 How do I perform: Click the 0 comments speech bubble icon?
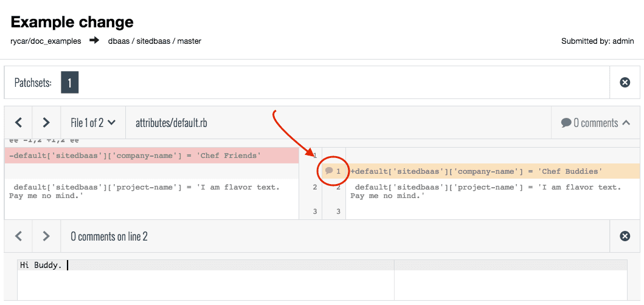(x=566, y=123)
